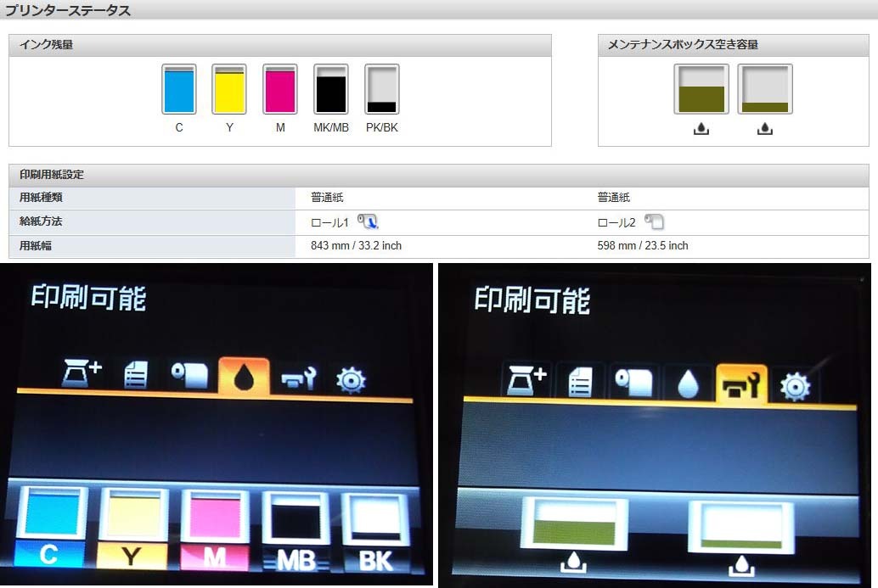Click the M magenta cartridge on printer panel
The height and width of the screenshot is (588, 878).
point(215,531)
